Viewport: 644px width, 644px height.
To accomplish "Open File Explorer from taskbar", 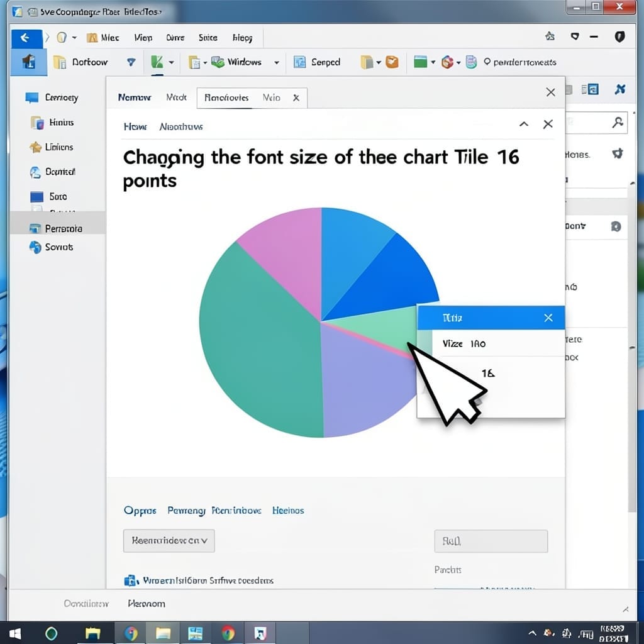I will point(93,633).
